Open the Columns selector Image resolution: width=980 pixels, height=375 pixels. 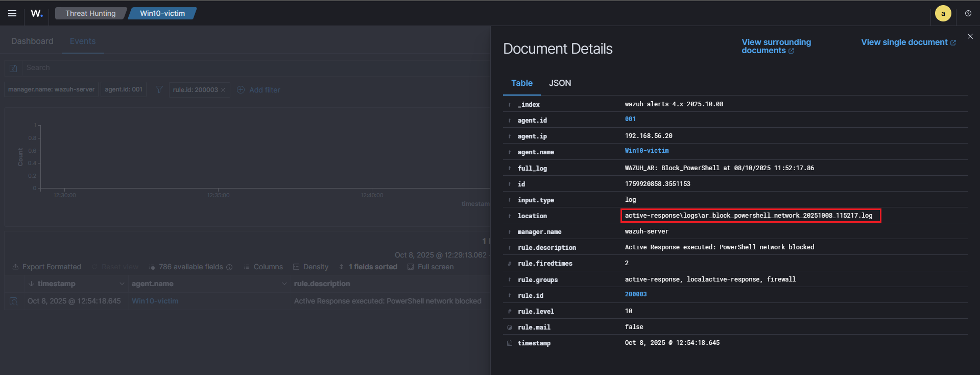(x=263, y=267)
